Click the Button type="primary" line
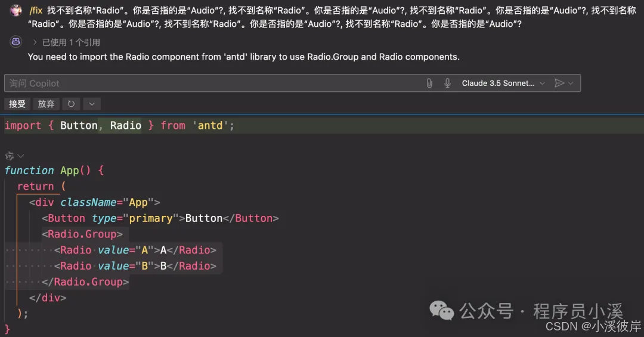 [x=160, y=218]
